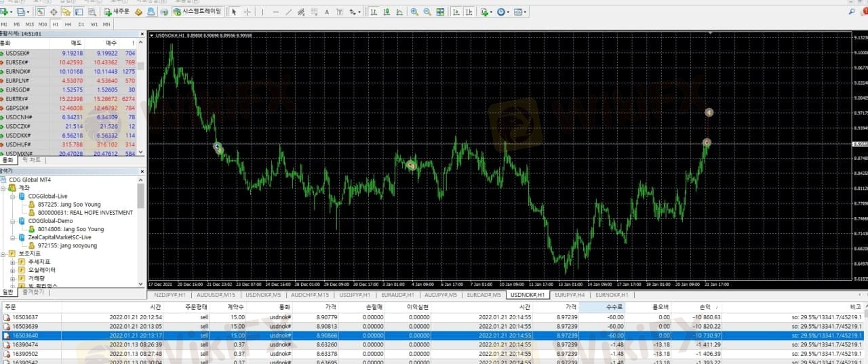
Task: Click the 새주문 new order button
Action: [x=117, y=12]
